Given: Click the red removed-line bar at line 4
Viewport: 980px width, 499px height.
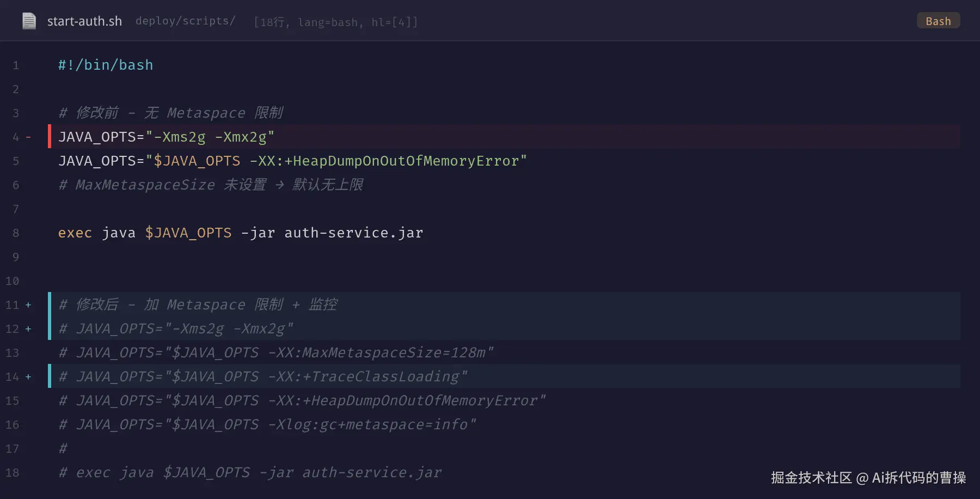Looking at the screenshot, I should (x=50, y=136).
